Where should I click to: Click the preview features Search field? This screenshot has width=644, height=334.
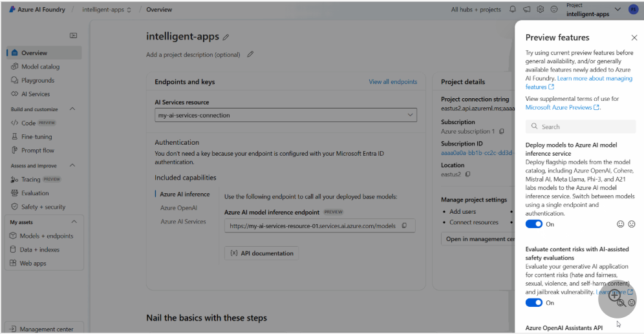[581, 127]
